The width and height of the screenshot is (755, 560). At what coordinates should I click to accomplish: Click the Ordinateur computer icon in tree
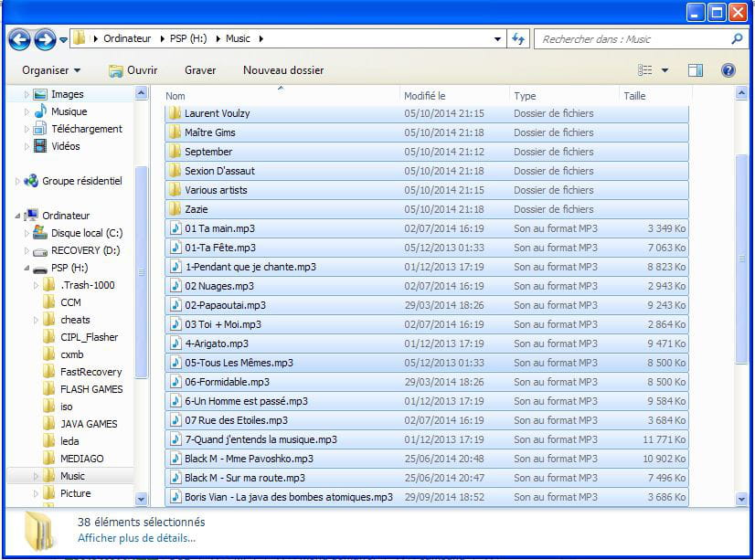pyautogui.click(x=31, y=215)
